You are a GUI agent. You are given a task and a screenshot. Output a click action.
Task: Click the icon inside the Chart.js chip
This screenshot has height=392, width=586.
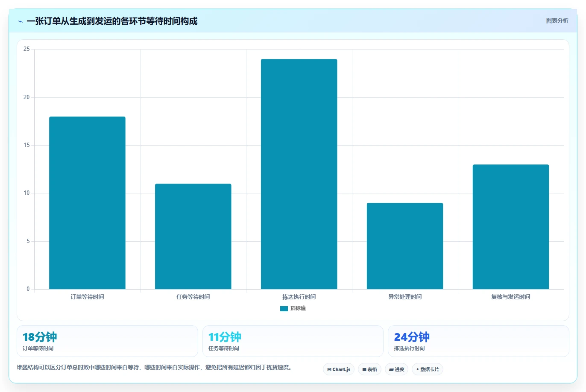(x=329, y=369)
